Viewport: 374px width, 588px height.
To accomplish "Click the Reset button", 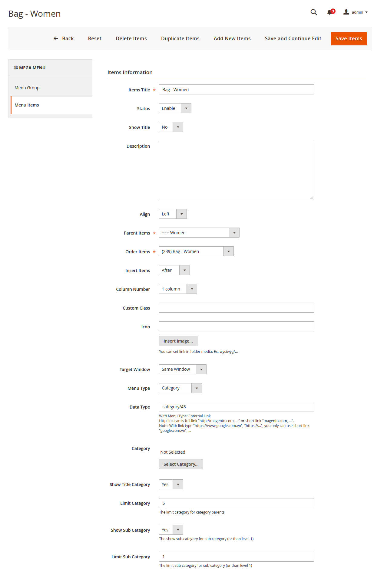I will tap(95, 38).
